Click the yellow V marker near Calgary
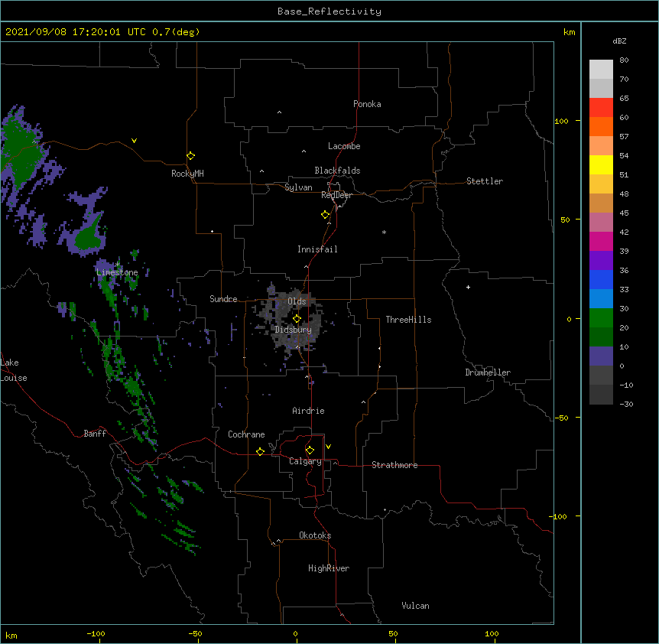Image resolution: width=659 pixels, height=644 pixels. (328, 447)
